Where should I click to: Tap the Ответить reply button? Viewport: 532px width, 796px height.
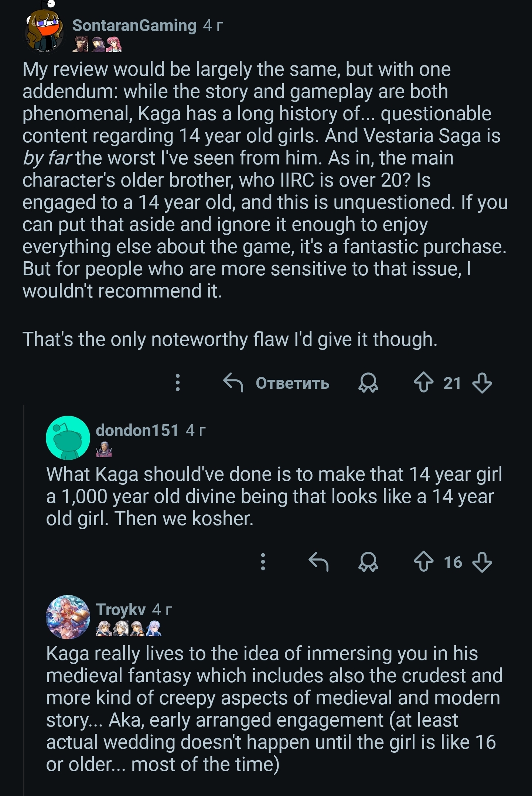tap(277, 382)
